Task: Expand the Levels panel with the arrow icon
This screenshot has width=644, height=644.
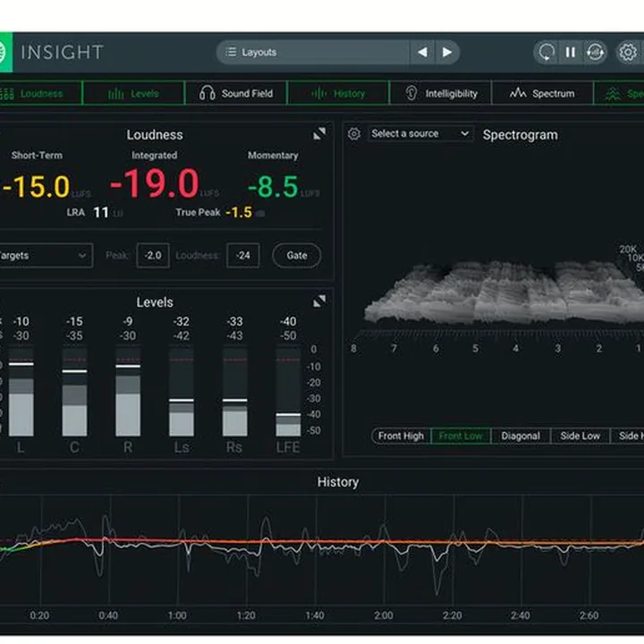Action: coord(319,301)
